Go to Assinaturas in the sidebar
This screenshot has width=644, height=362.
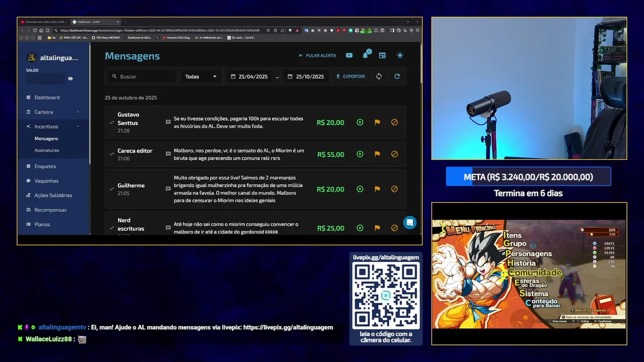pos(47,150)
